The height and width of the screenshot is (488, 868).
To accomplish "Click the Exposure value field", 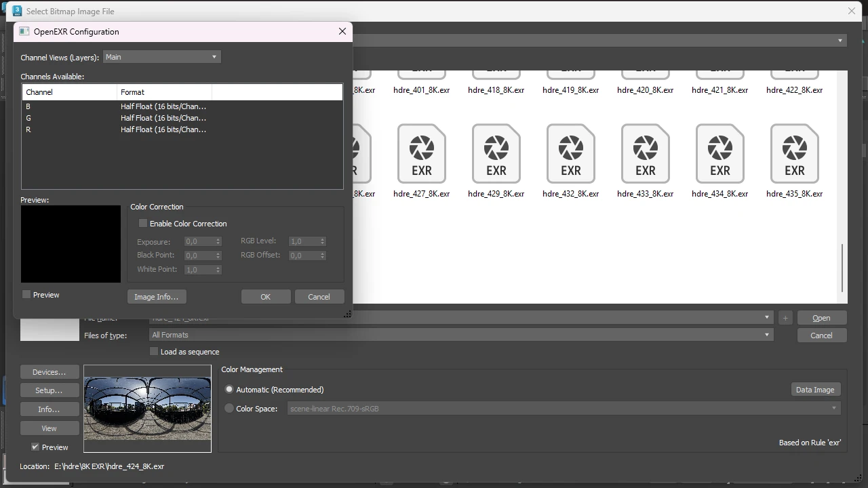I will 199,241.
